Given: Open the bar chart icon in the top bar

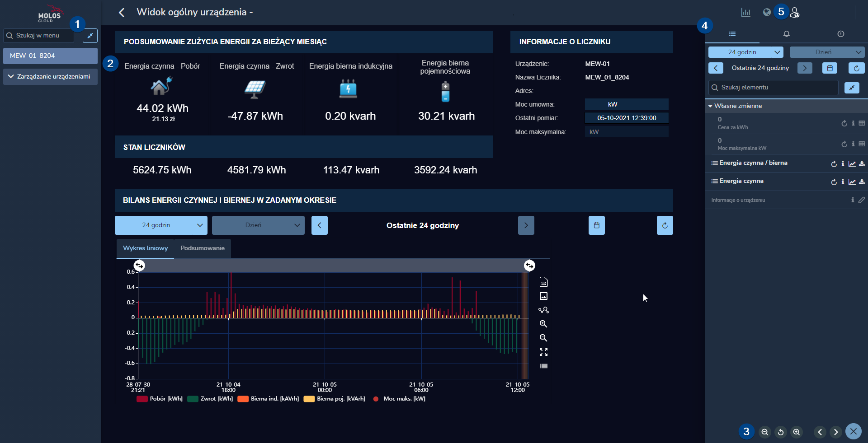Looking at the screenshot, I should pos(746,12).
